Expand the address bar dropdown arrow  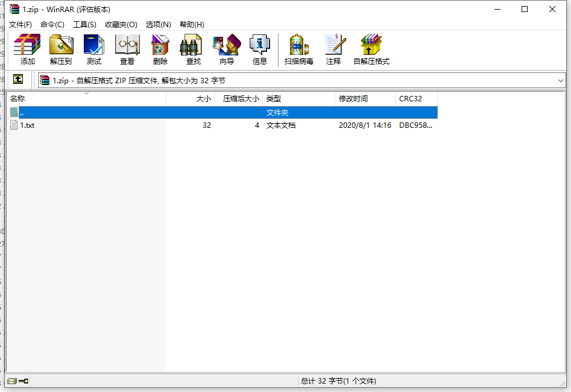560,81
